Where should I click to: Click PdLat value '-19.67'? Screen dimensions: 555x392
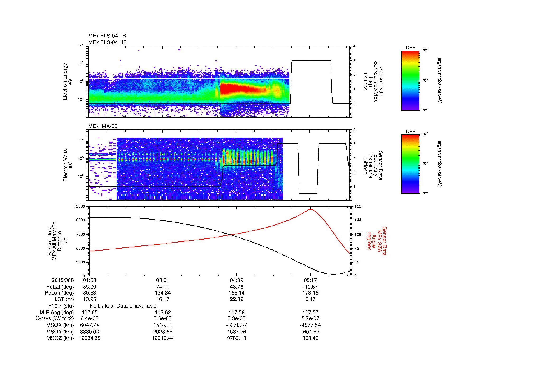point(310,287)
